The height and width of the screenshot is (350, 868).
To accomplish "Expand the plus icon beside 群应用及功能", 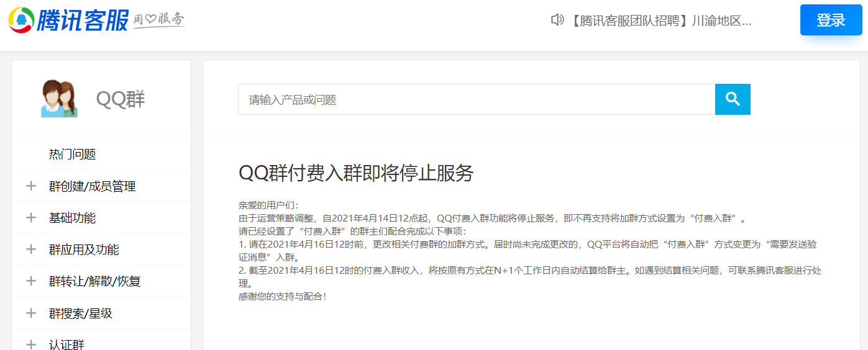I will 31,249.
